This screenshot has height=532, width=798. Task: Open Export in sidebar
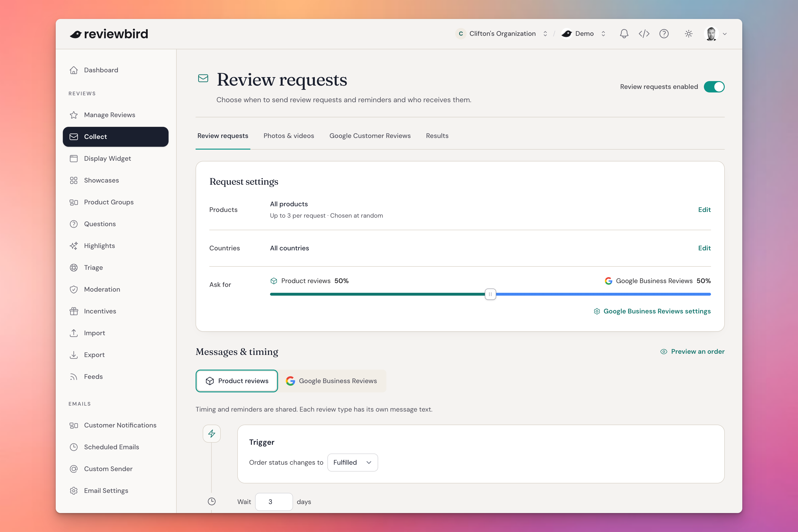(115, 355)
